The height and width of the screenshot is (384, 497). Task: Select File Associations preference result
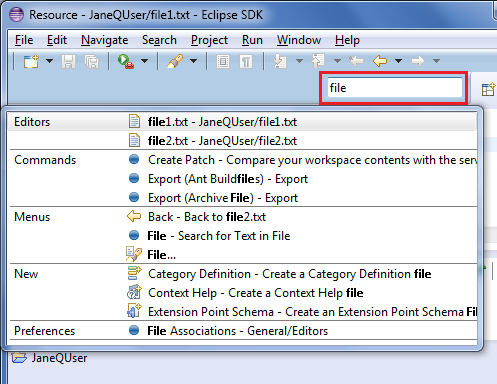click(x=243, y=331)
